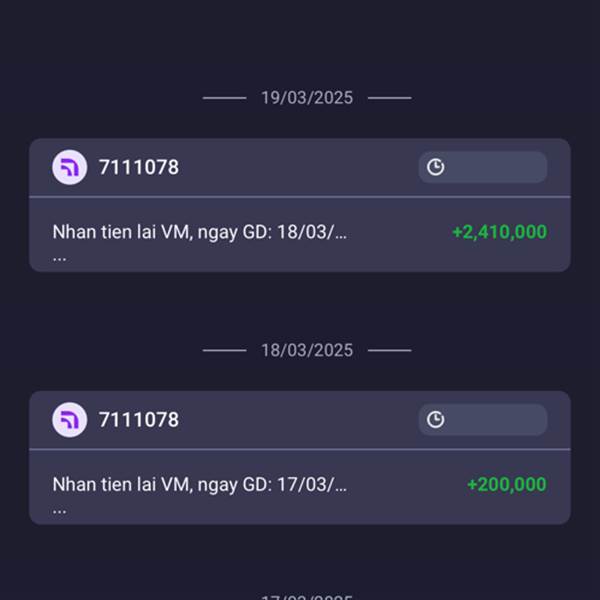Open the description "Nhan tien lai VM, ngay GD: 17/03/…"
600x600 pixels.
199,485
